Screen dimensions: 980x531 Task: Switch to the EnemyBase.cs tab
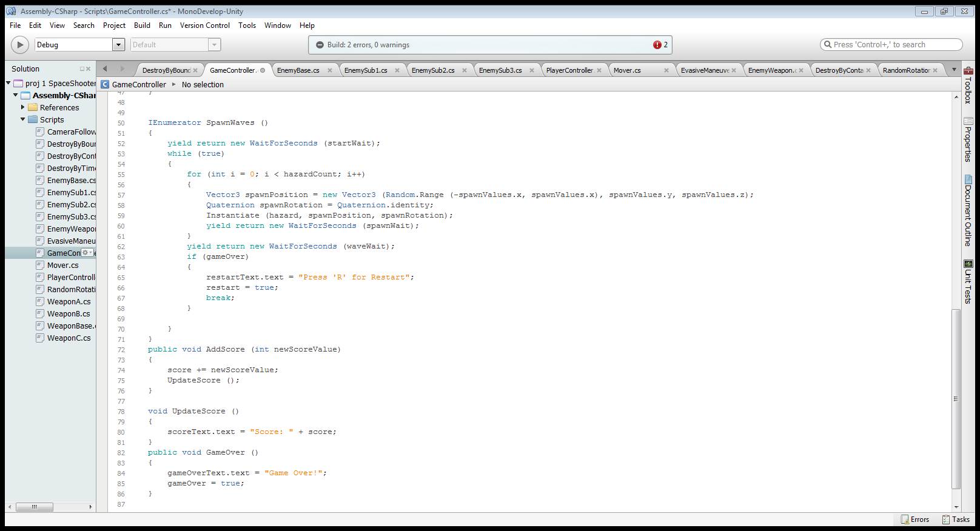pos(298,70)
